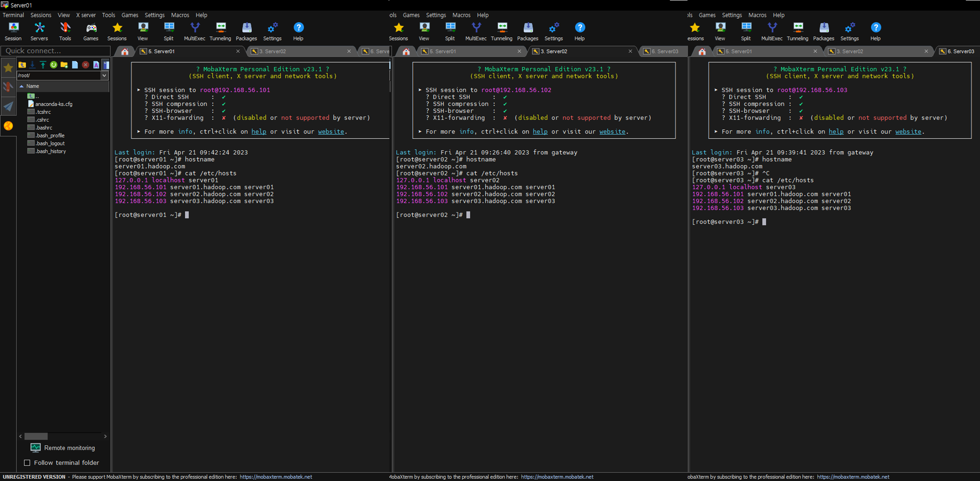
Task: Refresh the SFTP folder with the green icon
Action: pos(54,65)
